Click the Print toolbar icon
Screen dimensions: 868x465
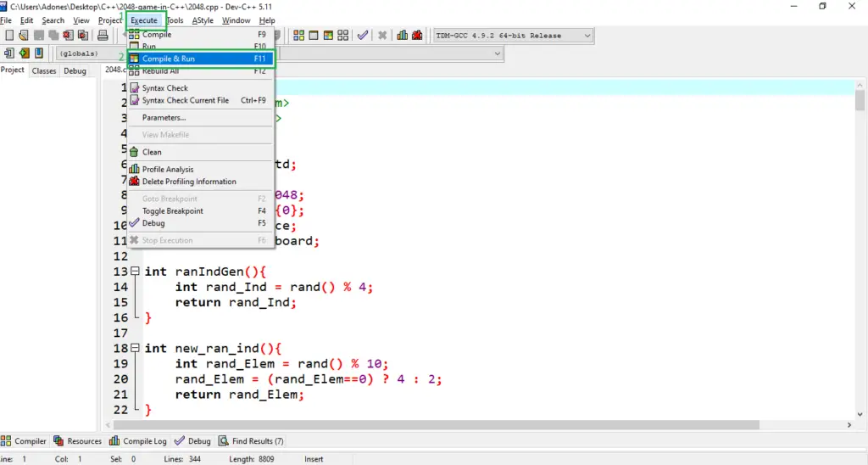(103, 36)
